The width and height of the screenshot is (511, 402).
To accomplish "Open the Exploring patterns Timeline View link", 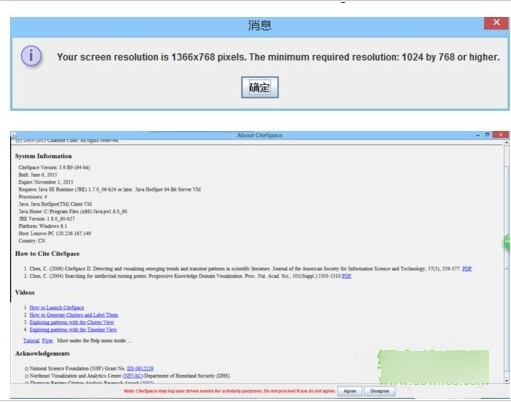I will click(x=73, y=329).
